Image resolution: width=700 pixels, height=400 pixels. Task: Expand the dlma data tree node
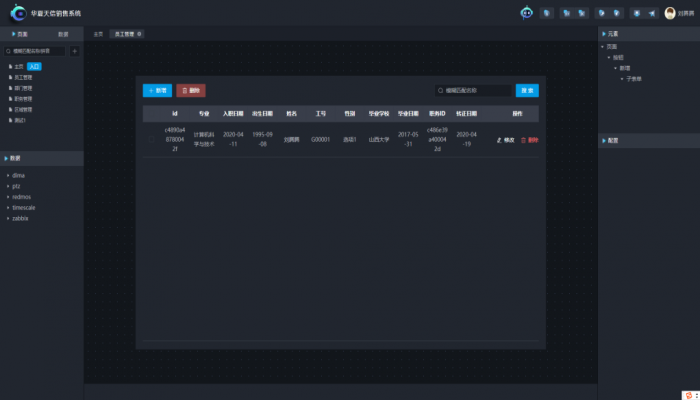coord(7,176)
